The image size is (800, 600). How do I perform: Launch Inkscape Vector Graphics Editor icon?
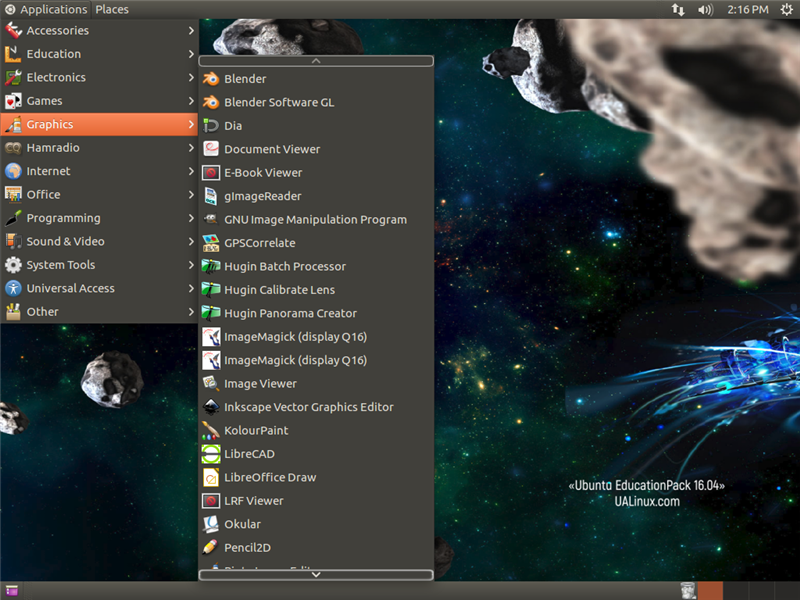pos(211,407)
